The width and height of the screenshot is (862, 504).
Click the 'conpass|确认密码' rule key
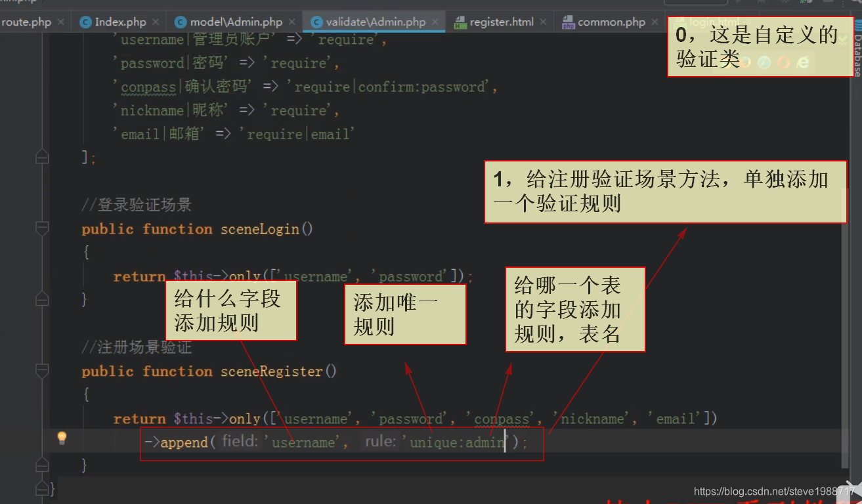183,87
